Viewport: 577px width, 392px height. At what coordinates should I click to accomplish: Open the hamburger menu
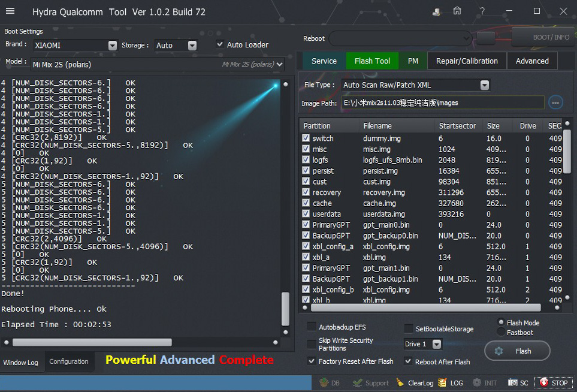[10, 11]
